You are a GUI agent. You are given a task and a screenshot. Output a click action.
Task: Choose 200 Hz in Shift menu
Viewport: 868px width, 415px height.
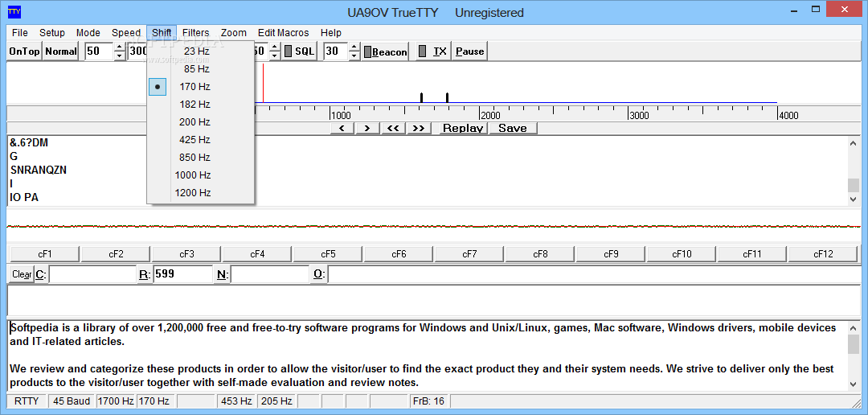(x=200, y=122)
